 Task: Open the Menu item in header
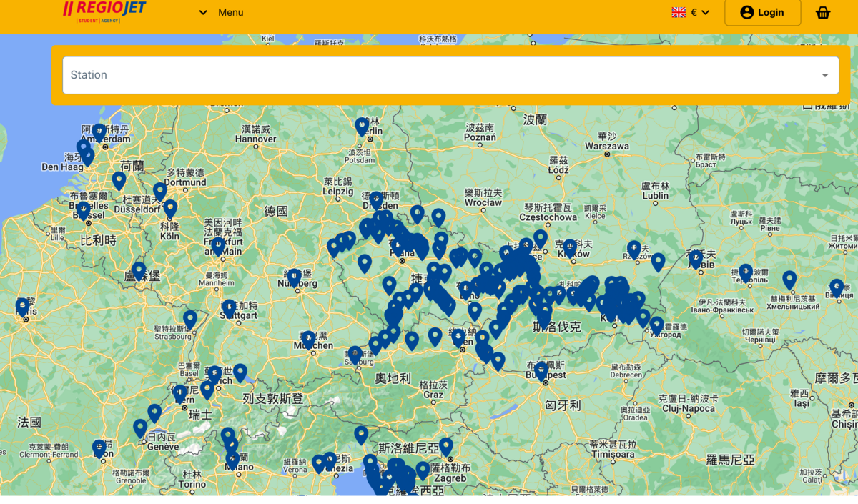[231, 12]
